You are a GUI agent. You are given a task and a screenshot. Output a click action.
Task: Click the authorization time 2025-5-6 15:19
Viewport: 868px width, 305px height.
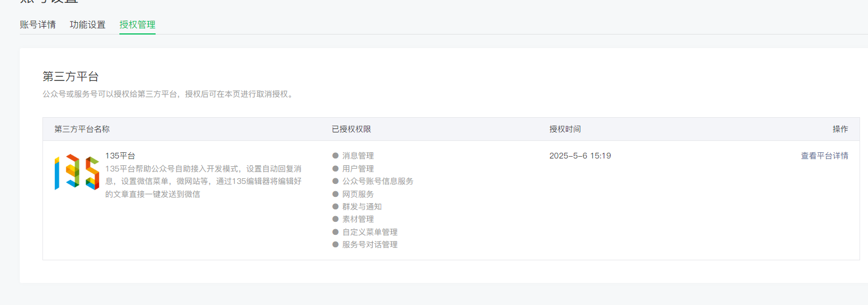[580, 156]
